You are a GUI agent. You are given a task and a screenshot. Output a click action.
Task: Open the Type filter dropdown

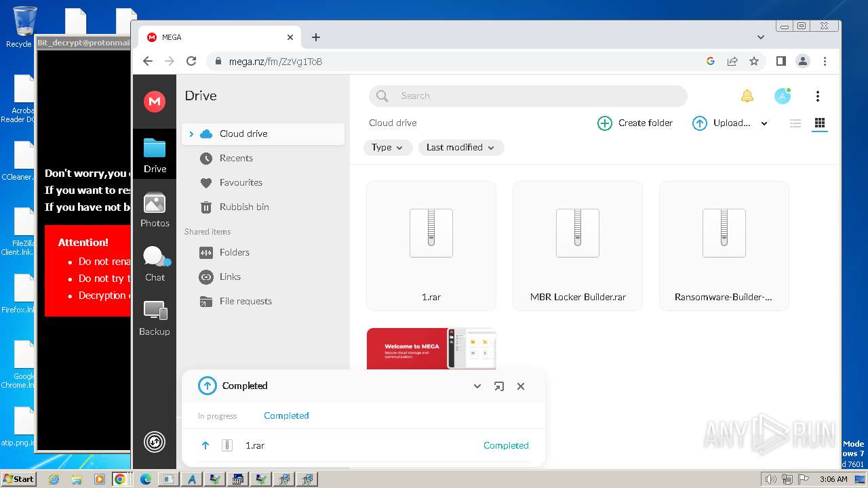click(x=388, y=147)
